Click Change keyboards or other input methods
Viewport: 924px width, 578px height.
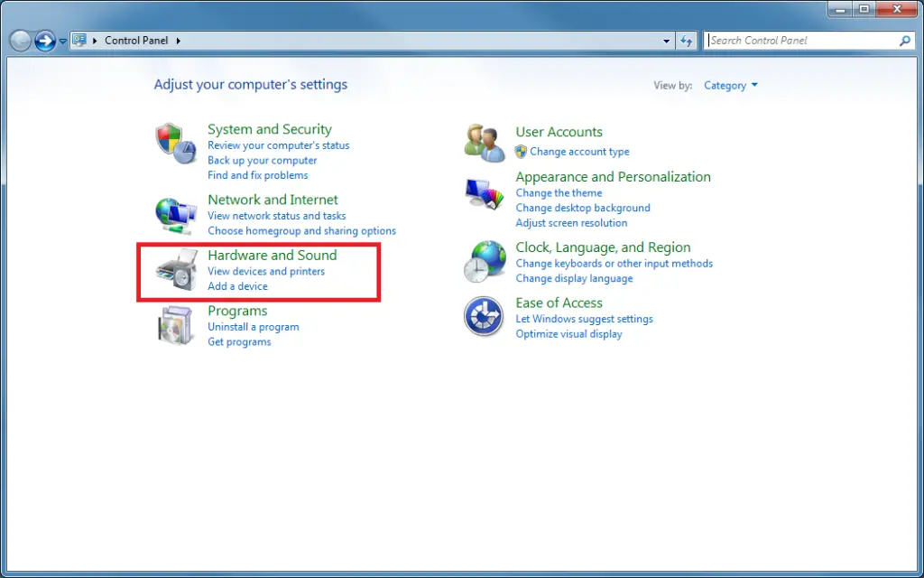point(614,264)
